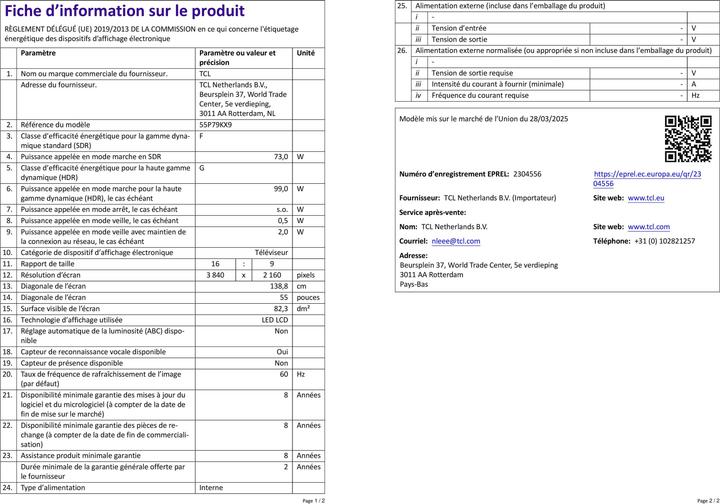Viewport: 720px width, 504px height.
Task: Open the eprel.ec.europa.eu registration link
Action: pos(647,178)
